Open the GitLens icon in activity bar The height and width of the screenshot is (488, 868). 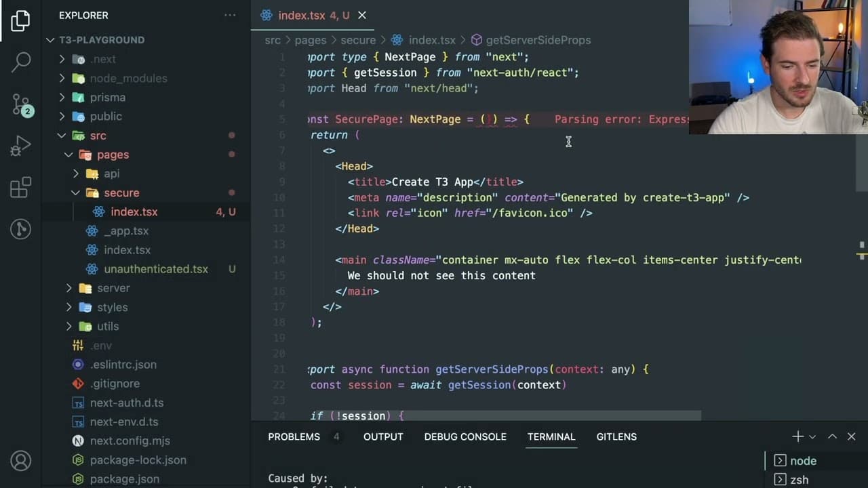click(21, 229)
